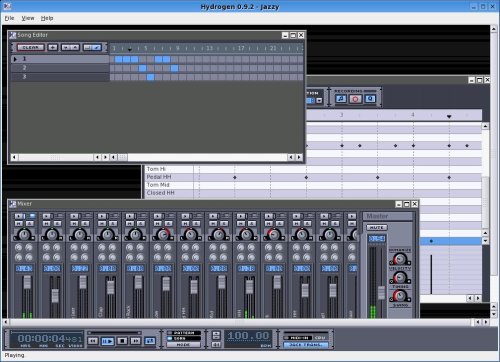Viewport: 500px width, 362px height.
Task: Move the selected pattern up in Song Editor
Action: point(75,47)
